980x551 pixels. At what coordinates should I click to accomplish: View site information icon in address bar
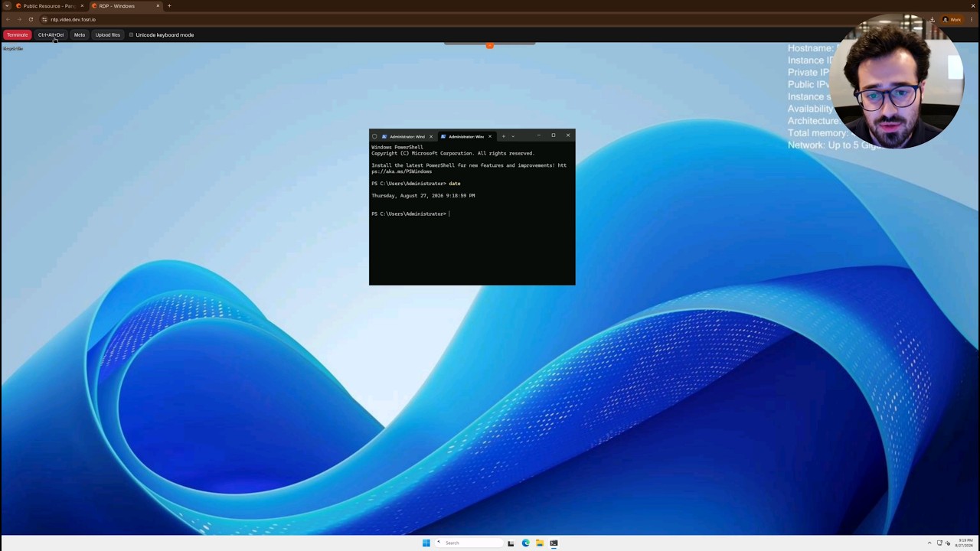pyautogui.click(x=44, y=19)
